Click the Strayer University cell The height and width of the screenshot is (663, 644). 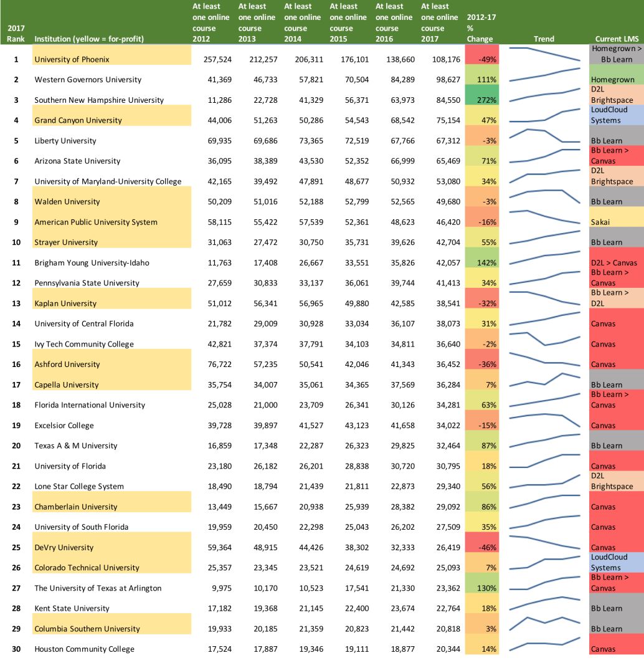pos(111,237)
